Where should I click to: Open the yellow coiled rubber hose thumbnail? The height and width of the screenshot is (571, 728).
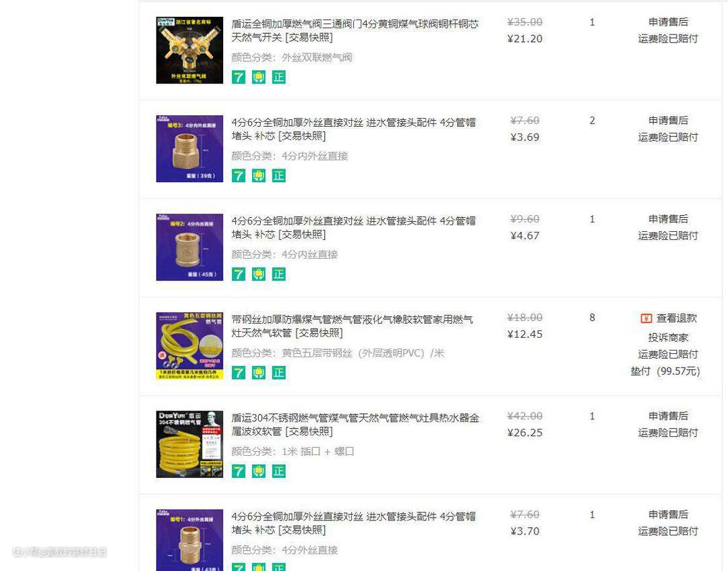click(x=189, y=346)
